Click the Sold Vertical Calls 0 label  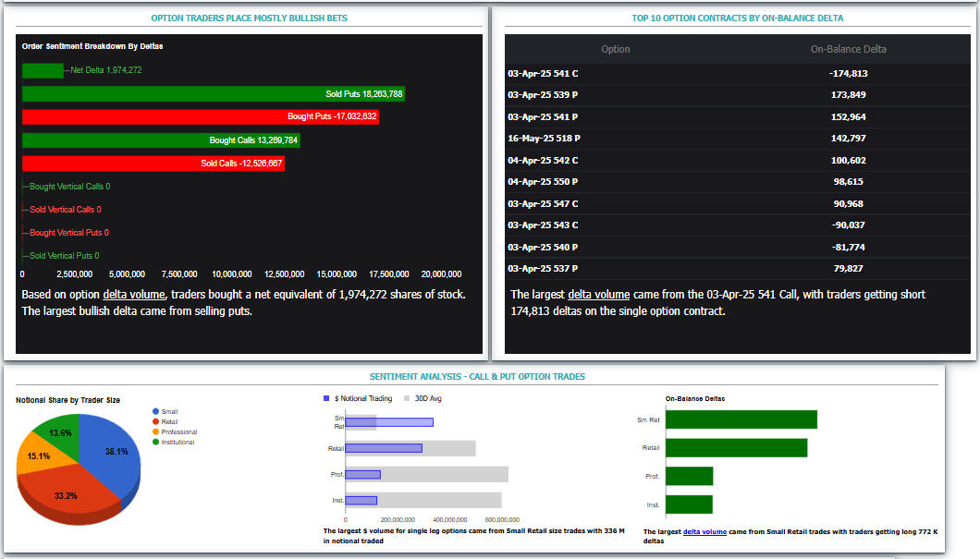click(66, 209)
